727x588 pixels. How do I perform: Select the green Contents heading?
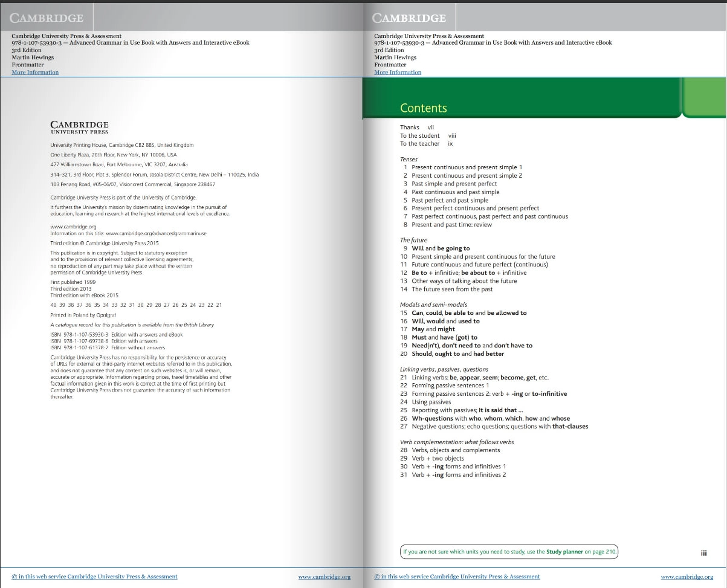423,108
